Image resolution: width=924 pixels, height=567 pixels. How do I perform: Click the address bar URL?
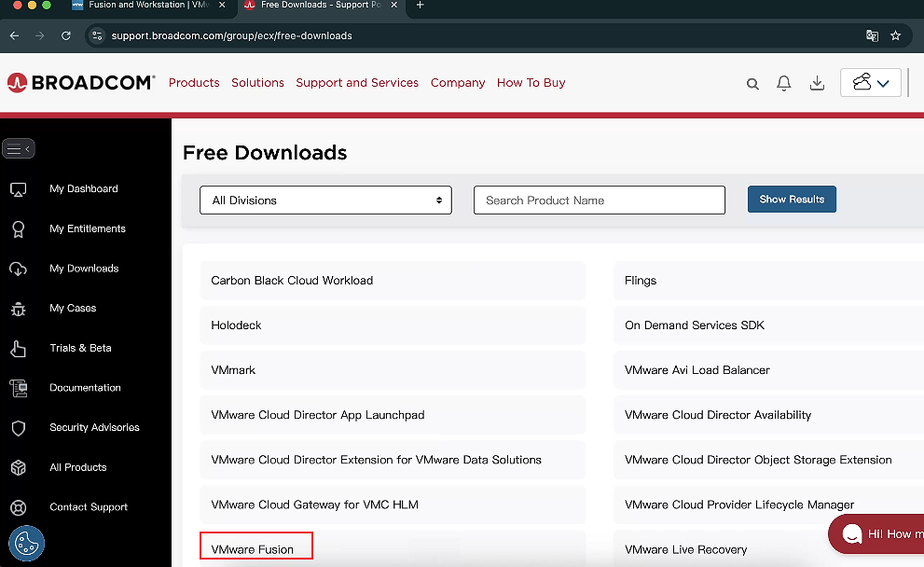231,36
